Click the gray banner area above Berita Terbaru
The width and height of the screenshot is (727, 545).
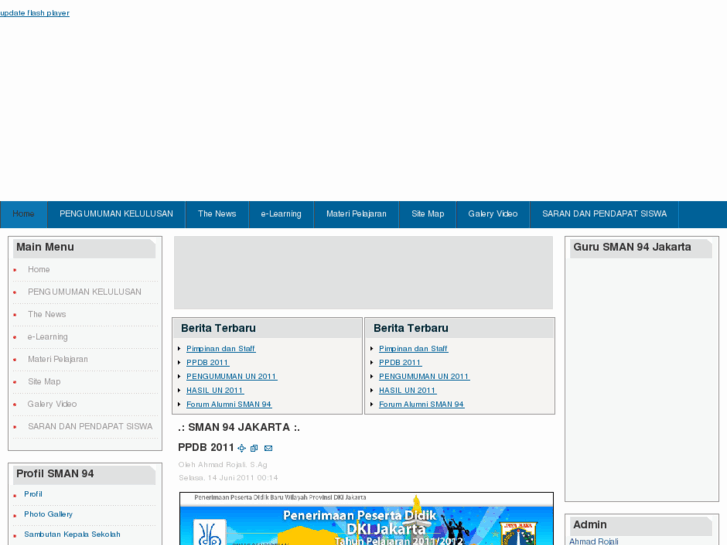(364, 273)
